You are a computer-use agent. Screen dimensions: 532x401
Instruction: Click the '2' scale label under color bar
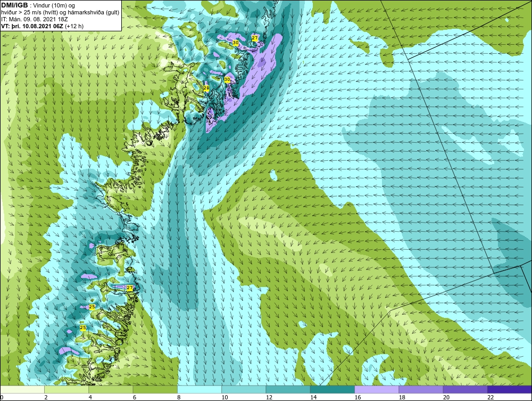pyautogui.click(x=46, y=397)
